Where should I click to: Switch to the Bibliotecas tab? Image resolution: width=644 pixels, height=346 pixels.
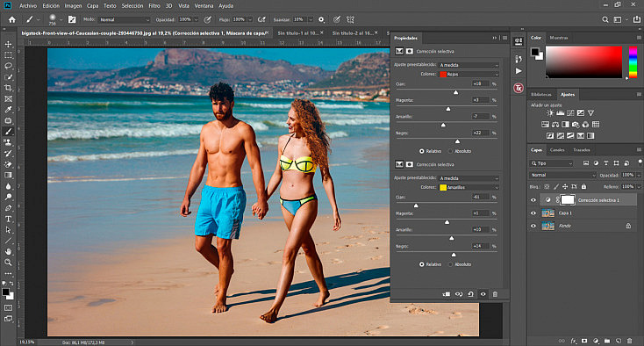tap(541, 94)
